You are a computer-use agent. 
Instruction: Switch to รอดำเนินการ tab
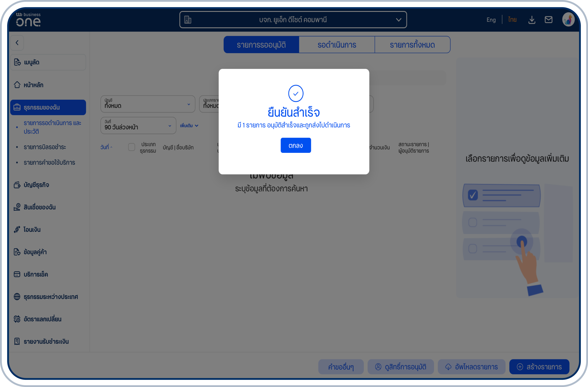pos(337,45)
